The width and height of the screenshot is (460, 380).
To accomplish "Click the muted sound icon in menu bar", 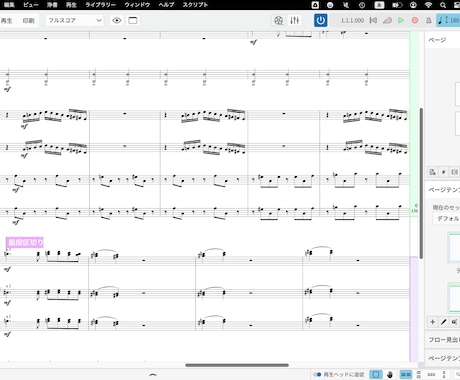I will point(346,5).
